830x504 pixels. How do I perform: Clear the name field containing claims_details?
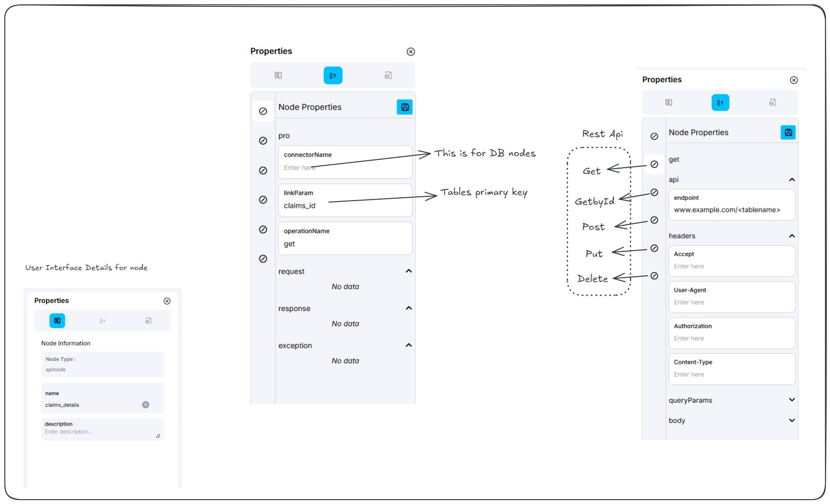145,405
